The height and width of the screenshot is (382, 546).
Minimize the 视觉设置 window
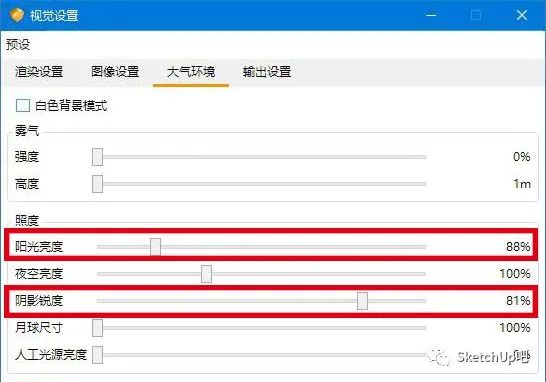431,15
